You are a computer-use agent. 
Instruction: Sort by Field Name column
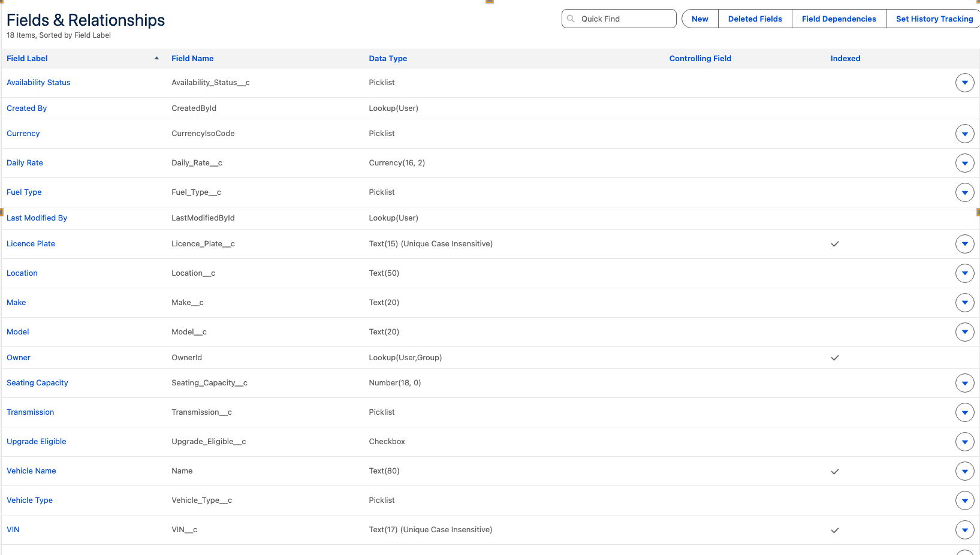pyautogui.click(x=192, y=58)
